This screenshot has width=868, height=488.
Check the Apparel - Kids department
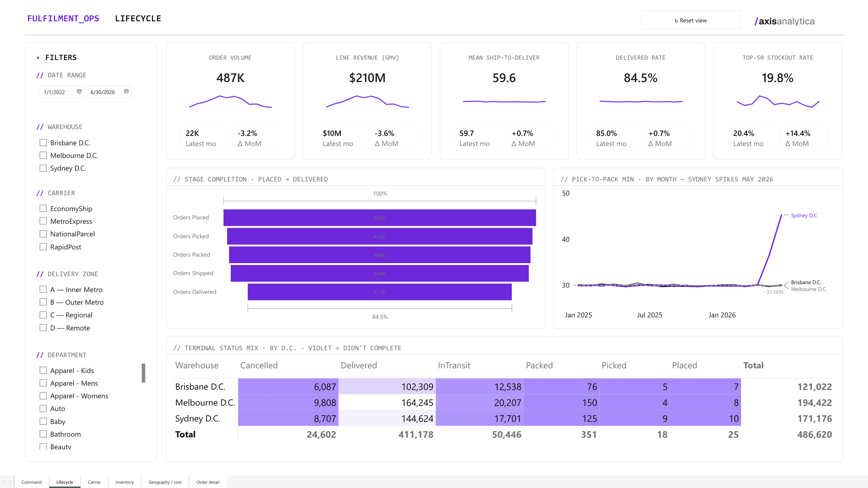pos(43,371)
